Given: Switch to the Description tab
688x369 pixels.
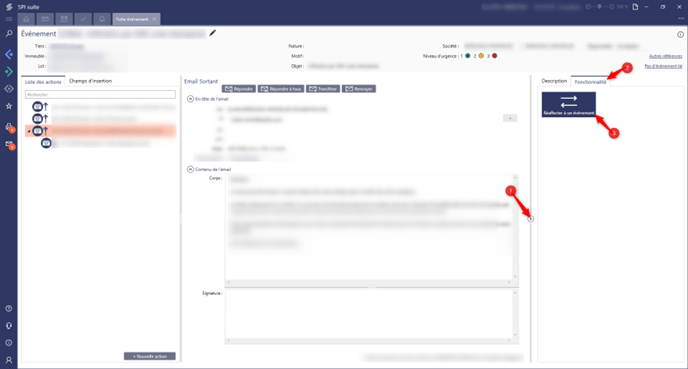Looking at the screenshot, I should [554, 81].
